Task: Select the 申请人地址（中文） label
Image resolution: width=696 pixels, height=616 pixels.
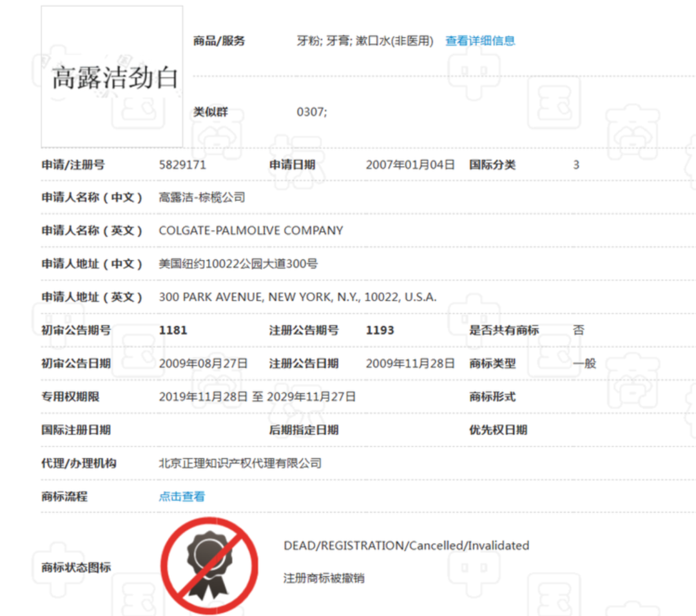Action: pos(92,264)
